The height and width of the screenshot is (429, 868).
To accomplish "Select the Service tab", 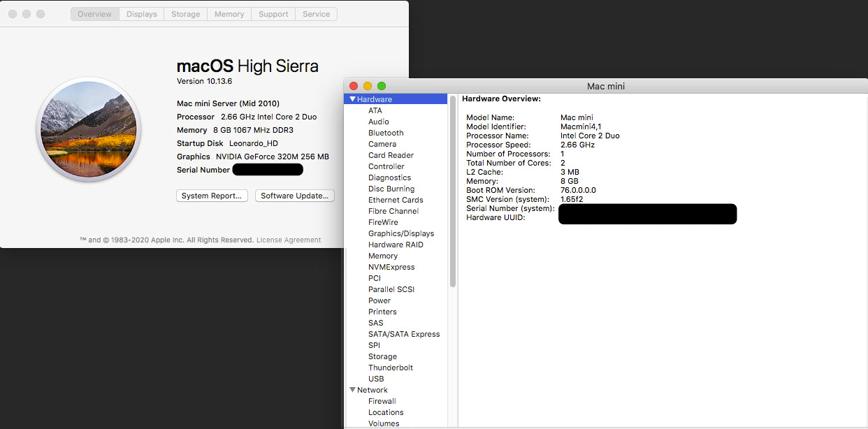I will pyautogui.click(x=317, y=14).
